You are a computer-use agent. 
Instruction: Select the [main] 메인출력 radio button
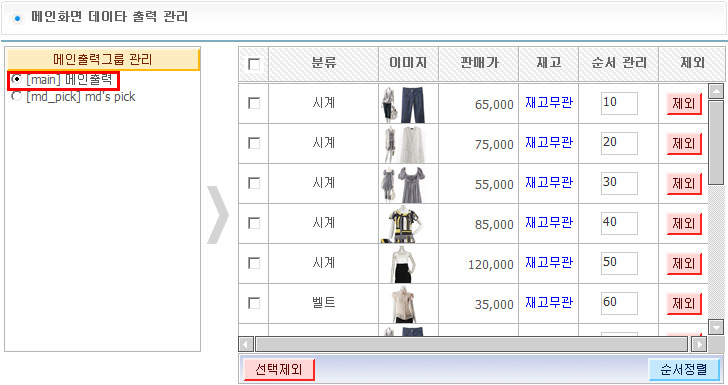coord(16,79)
